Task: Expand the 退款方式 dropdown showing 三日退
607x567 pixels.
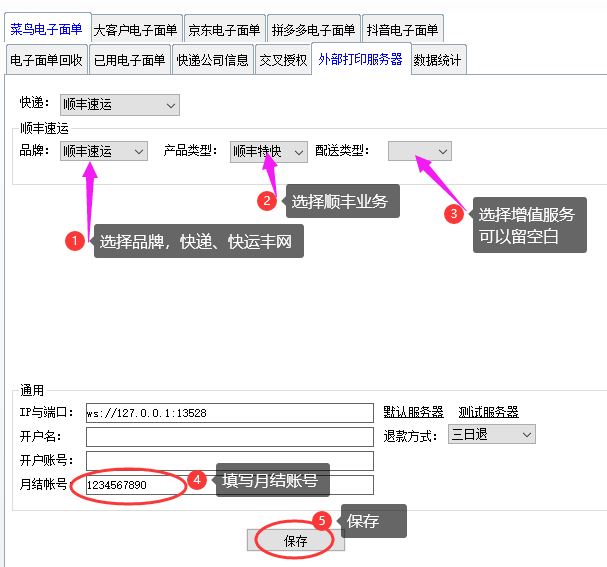Action: pos(492,434)
